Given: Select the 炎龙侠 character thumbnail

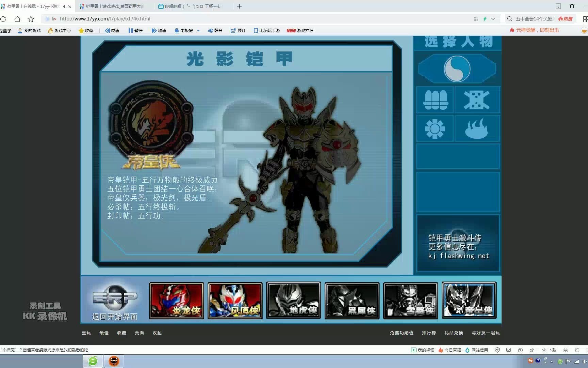Looking at the screenshot, I should pyautogui.click(x=176, y=301).
